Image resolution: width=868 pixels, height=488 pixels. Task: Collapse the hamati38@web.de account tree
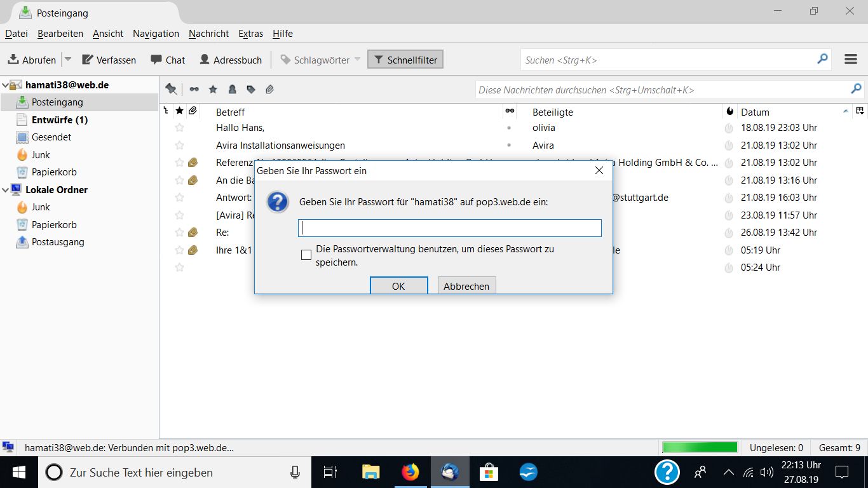pos(5,85)
